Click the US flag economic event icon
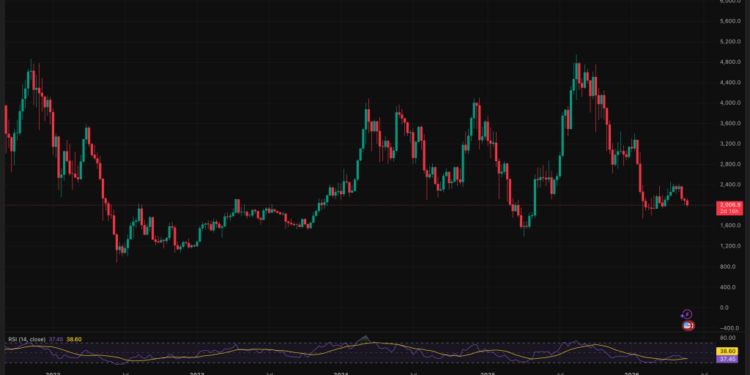Viewport: 750px width, 375px height. [x=687, y=326]
